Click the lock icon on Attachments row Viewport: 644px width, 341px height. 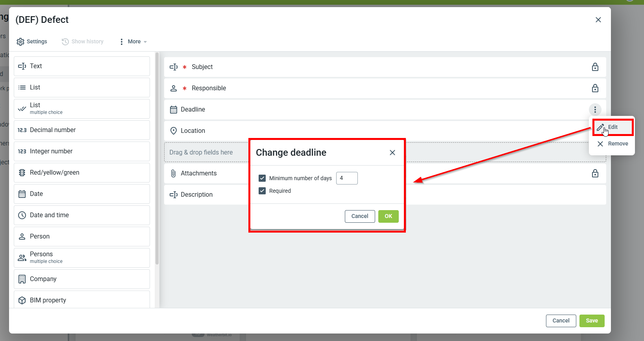click(x=595, y=173)
